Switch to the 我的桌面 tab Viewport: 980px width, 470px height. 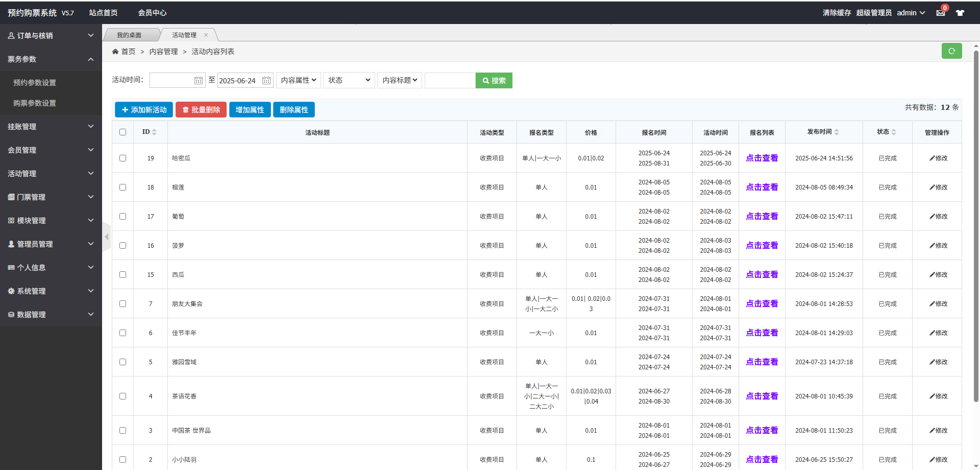click(x=129, y=35)
